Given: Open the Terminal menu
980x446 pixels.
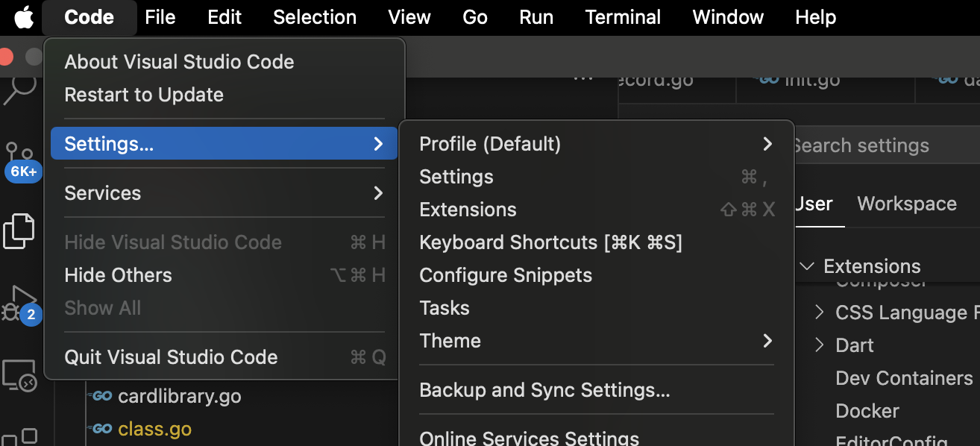Looking at the screenshot, I should click(623, 16).
